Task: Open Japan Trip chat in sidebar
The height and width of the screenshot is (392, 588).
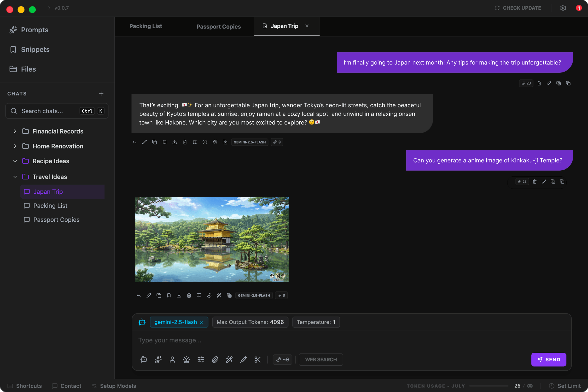Action: click(63, 192)
